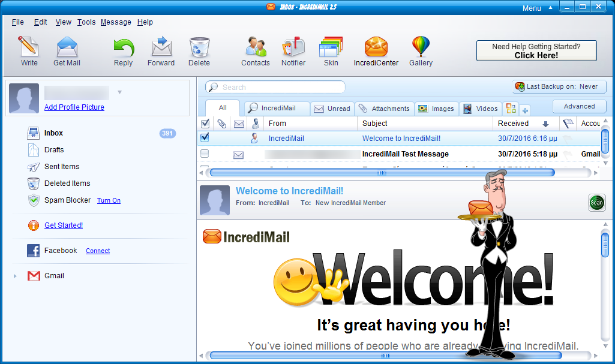This screenshot has width=615, height=364.
Task: Select the Inbox folder
Action: [53, 133]
